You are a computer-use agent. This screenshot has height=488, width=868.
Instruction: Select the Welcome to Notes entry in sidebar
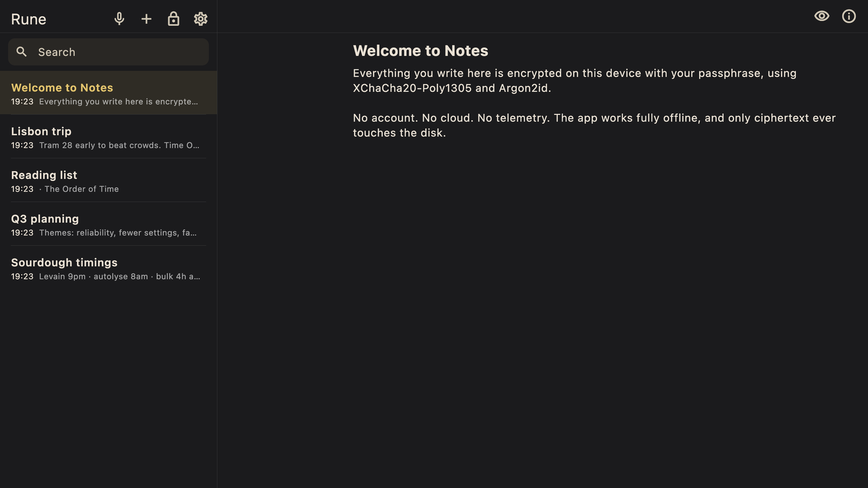[108, 93]
